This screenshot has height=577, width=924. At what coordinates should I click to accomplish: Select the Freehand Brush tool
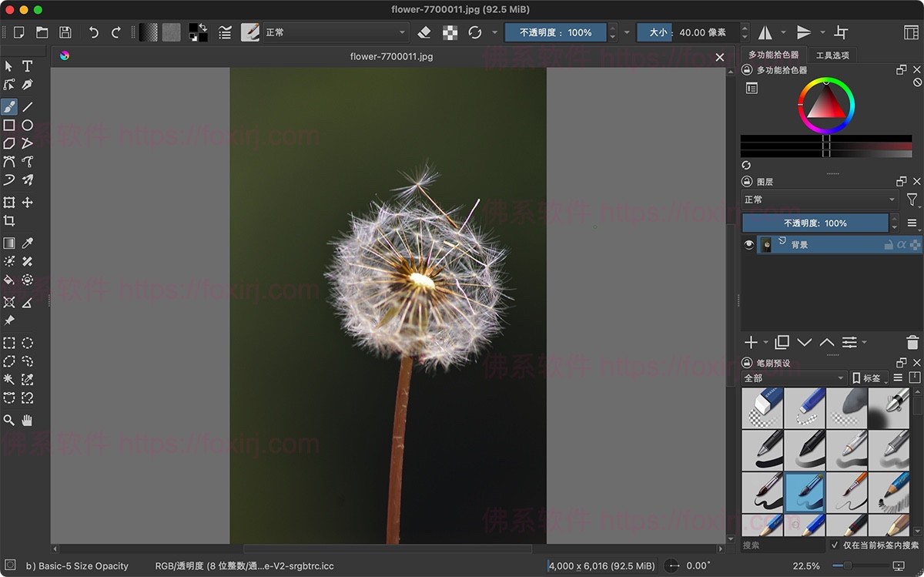pos(9,106)
